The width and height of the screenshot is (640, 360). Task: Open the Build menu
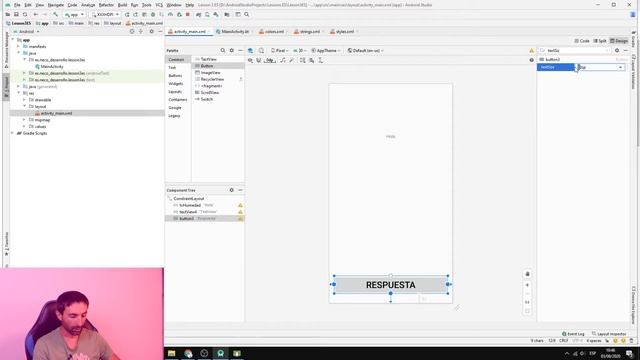[122, 5]
